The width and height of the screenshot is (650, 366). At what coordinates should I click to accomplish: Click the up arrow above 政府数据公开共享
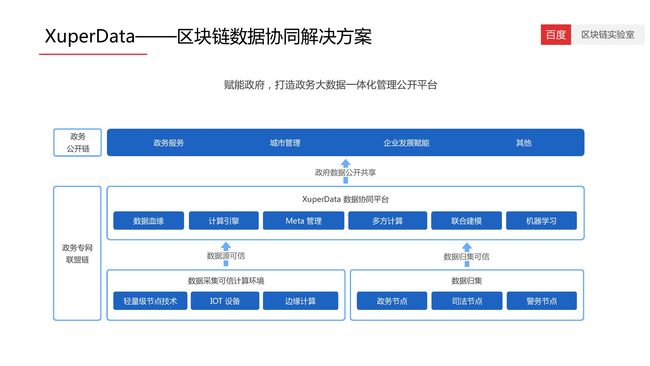click(x=346, y=163)
